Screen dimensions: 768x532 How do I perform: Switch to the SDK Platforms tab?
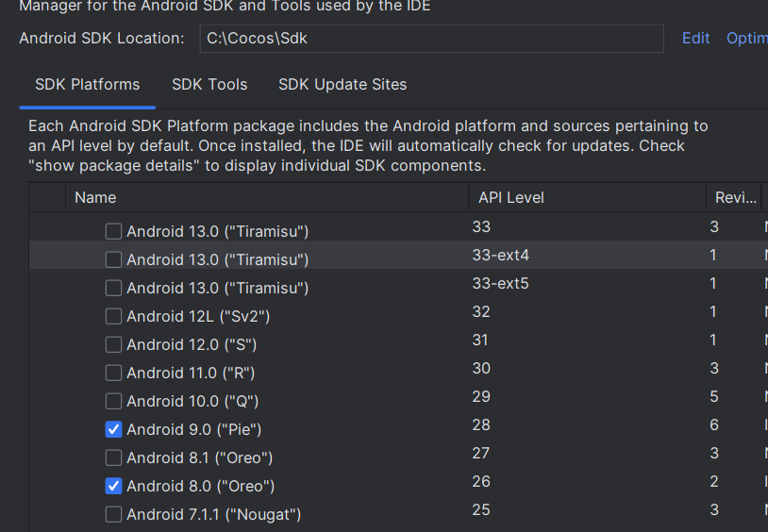(x=87, y=85)
